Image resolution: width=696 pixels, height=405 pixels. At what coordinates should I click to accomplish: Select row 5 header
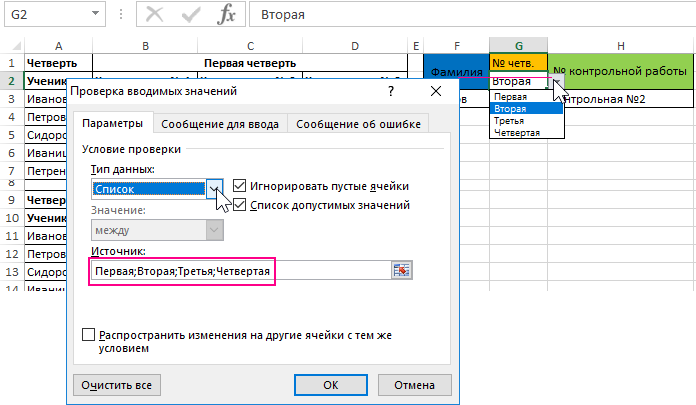12,135
